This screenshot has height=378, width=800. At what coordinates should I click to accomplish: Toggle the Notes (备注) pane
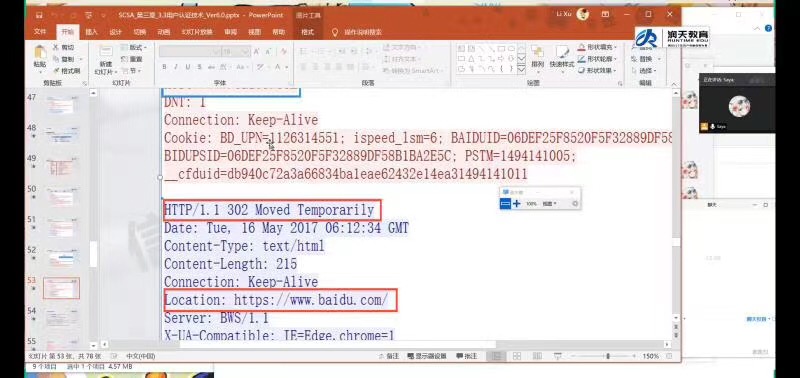pyautogui.click(x=389, y=356)
